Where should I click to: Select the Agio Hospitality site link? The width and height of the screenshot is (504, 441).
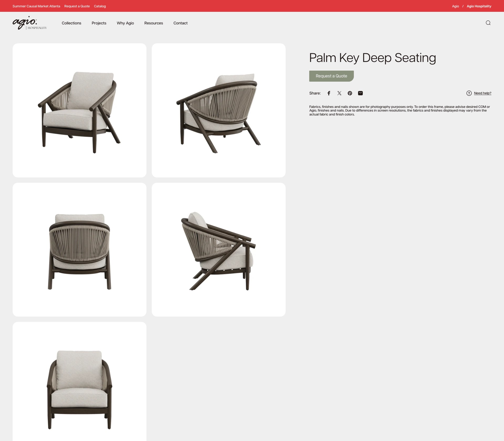tap(479, 6)
